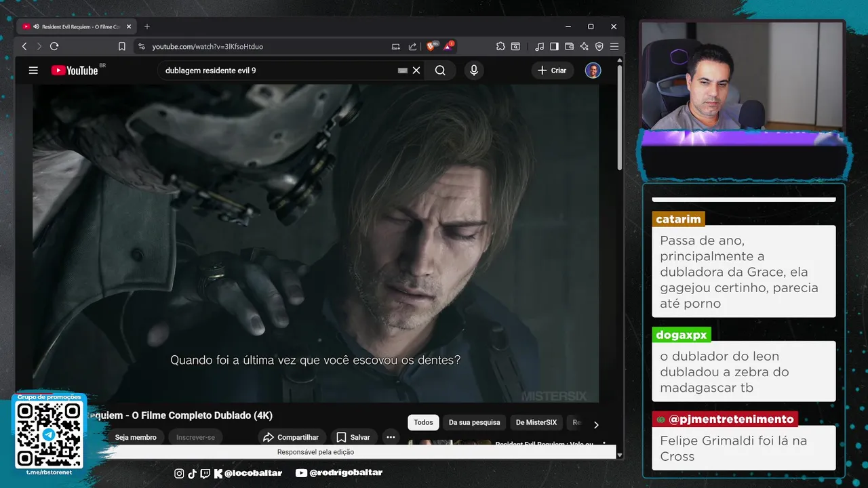Screen dimensions: 868x488
Task: View site settings icon beside the URL
Action: tap(142, 46)
